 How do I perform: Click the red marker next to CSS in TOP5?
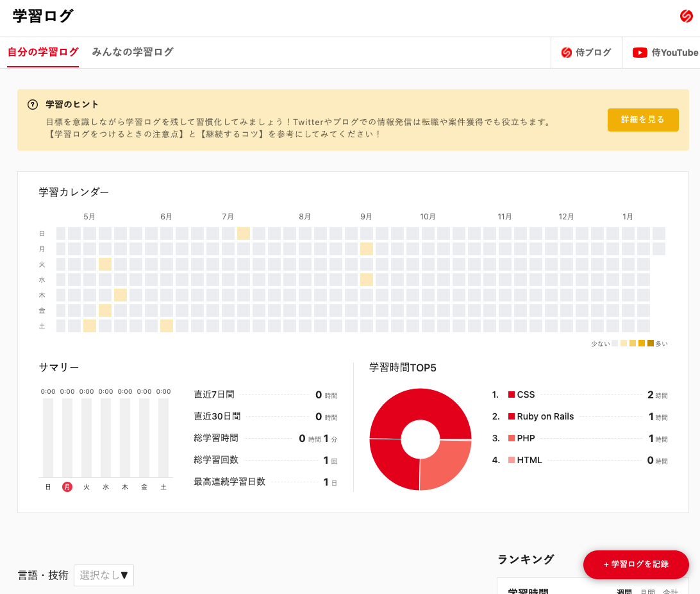(x=511, y=395)
